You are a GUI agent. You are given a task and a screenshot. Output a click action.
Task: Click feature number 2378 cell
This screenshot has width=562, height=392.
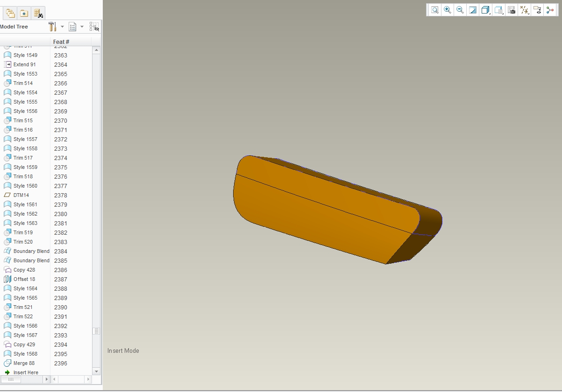[61, 195]
